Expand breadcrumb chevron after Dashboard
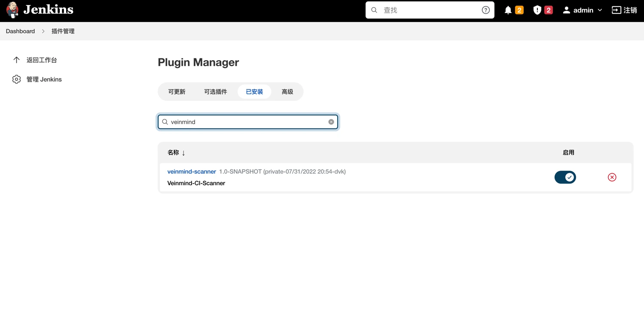 [x=43, y=31]
